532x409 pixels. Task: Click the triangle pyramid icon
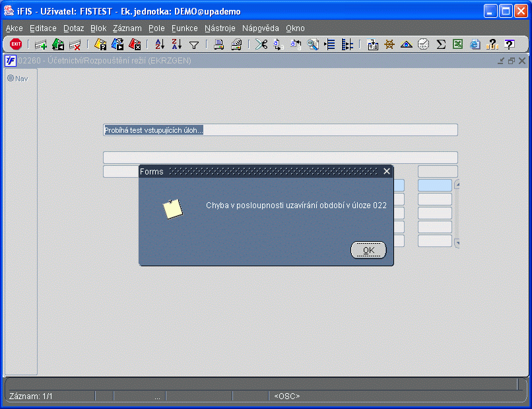click(x=407, y=44)
